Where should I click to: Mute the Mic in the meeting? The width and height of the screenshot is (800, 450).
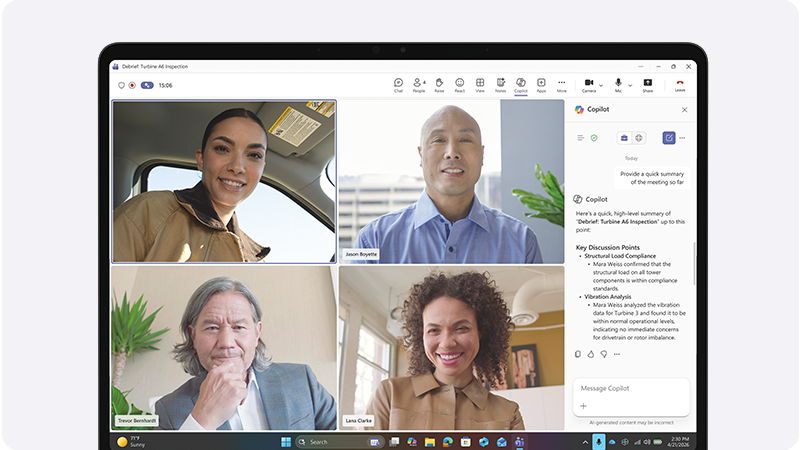(618, 85)
